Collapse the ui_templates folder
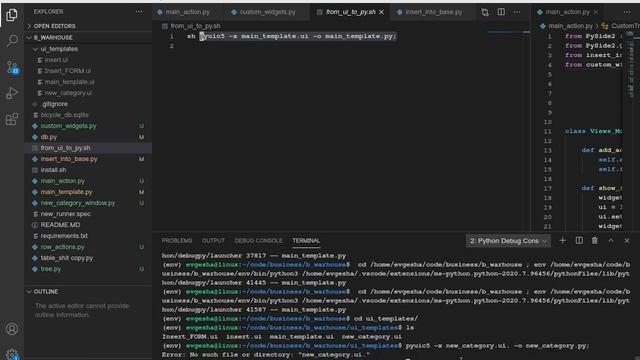This screenshot has height=360, width=640. [88, 49]
